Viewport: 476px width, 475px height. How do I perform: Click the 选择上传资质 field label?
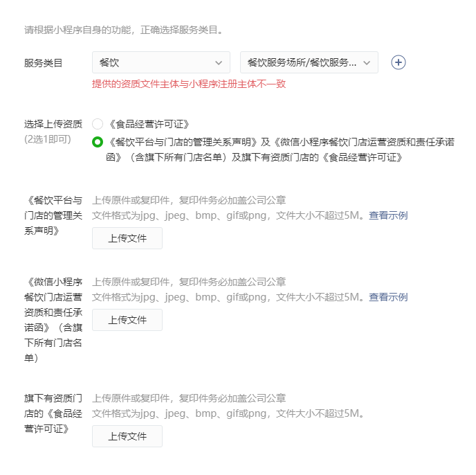pos(53,124)
